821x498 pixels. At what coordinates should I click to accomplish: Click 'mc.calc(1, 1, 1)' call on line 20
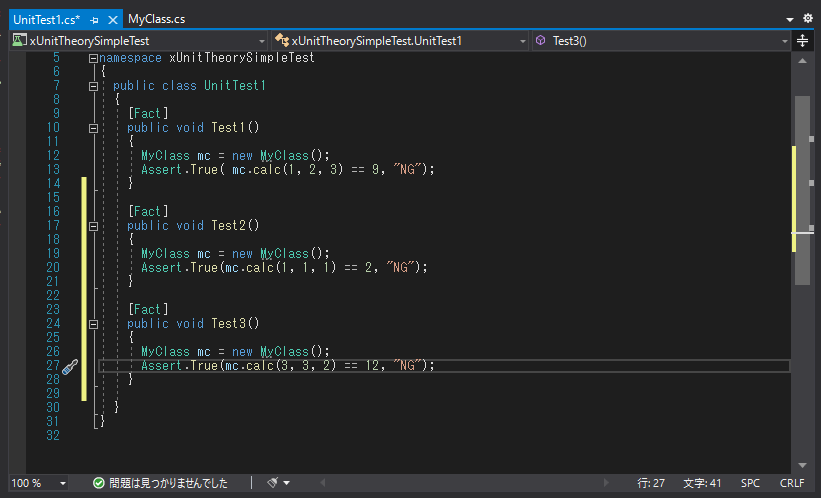pyautogui.click(x=281, y=268)
